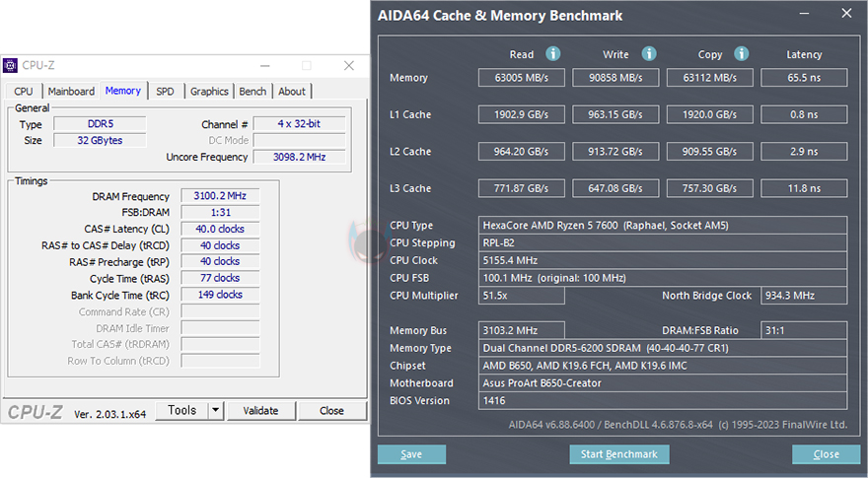Viewport: 868px width, 478px height.
Task: Click L1 Cache Write value 963.15 GB/s
Action: pyautogui.click(x=615, y=114)
